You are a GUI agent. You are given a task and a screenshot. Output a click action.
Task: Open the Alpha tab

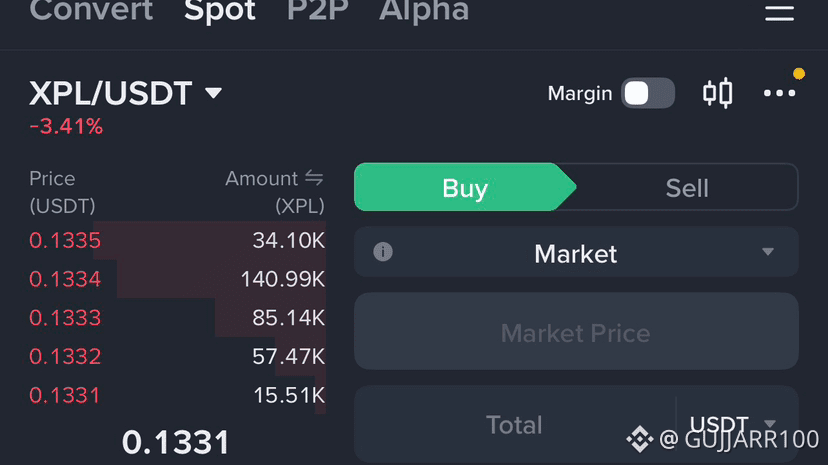click(424, 11)
